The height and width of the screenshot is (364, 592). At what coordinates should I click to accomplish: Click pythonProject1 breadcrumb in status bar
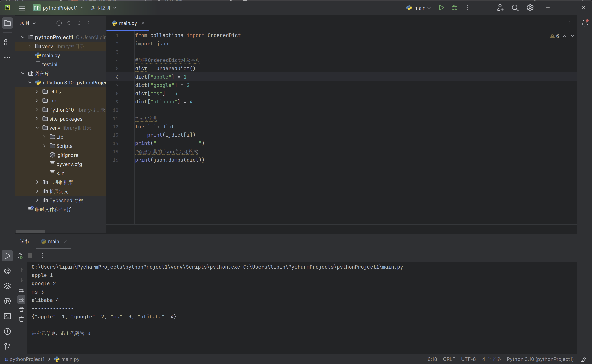tap(25, 359)
